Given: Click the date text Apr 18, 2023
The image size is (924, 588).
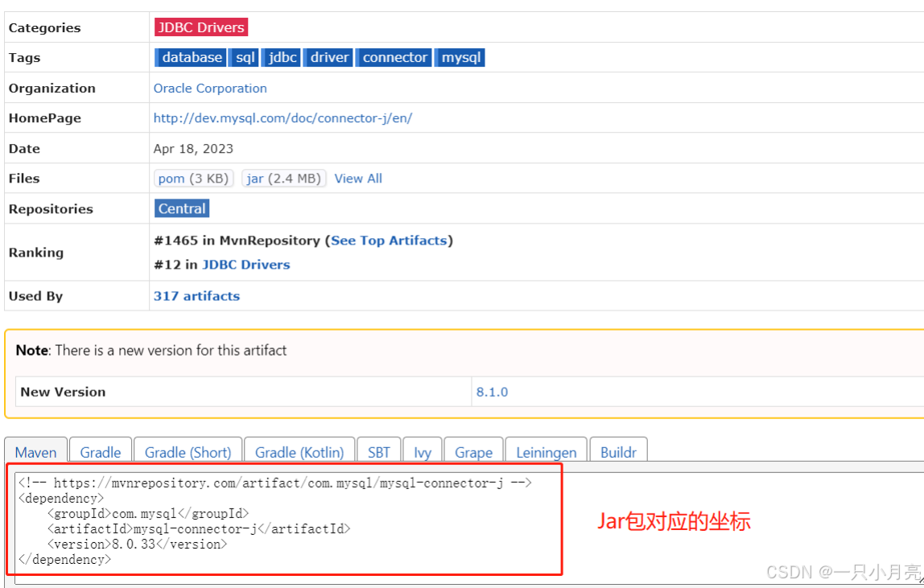Looking at the screenshot, I should coord(193,149).
